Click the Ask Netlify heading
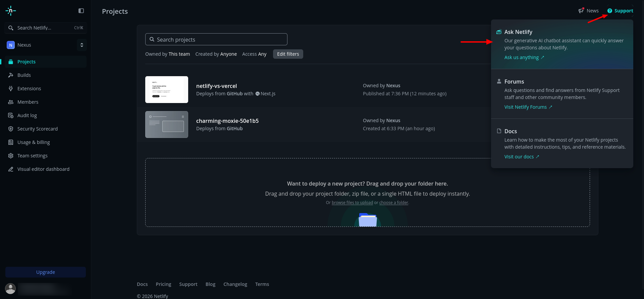644x299 pixels. (x=518, y=32)
